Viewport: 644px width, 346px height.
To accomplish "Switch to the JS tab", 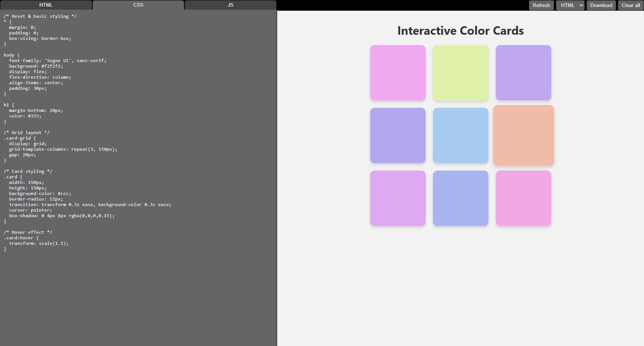I will pos(230,5).
